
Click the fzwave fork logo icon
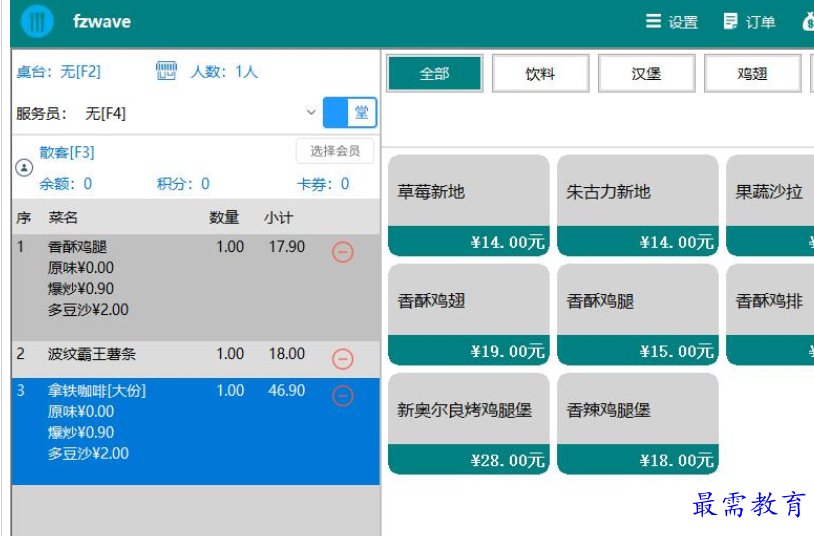37,21
